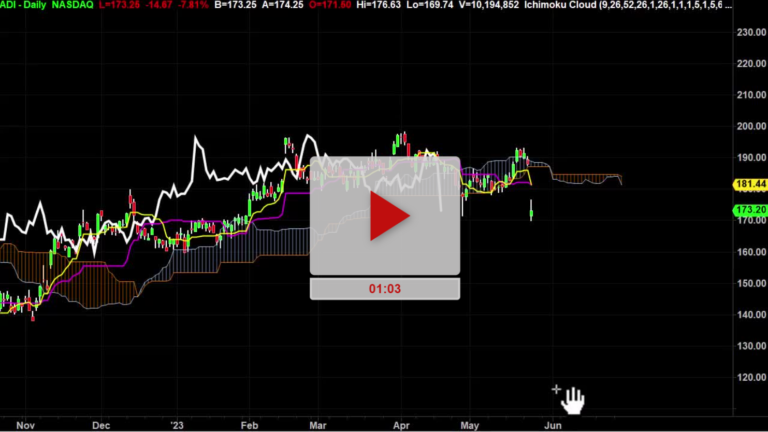Click the ADI - Daily symbol label
The width and height of the screenshot is (768, 432).
pyautogui.click(x=26, y=6)
